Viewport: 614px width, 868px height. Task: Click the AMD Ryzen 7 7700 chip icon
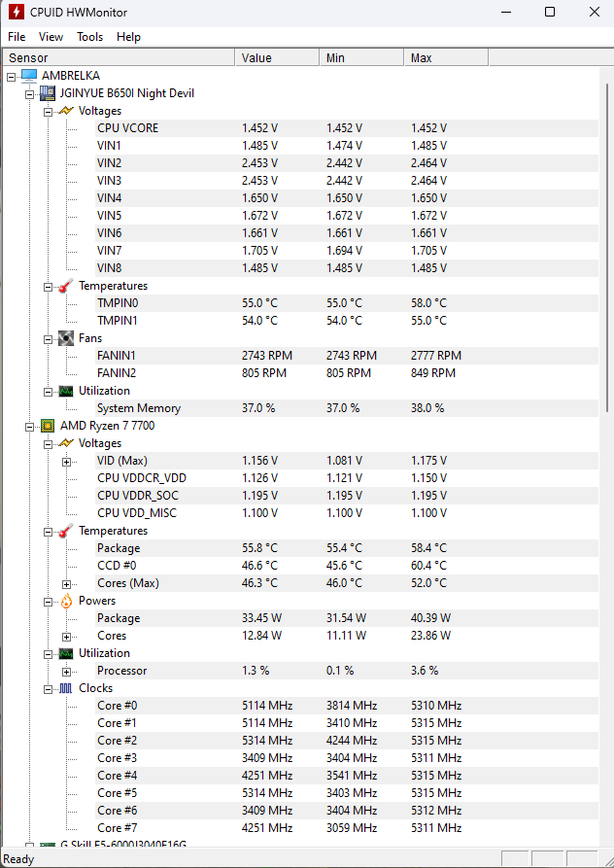coord(48,426)
